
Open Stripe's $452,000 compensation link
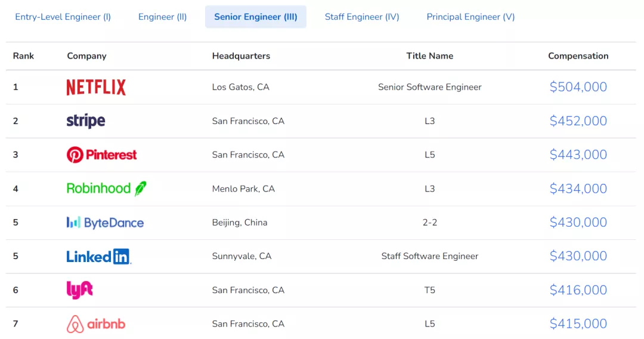point(578,121)
